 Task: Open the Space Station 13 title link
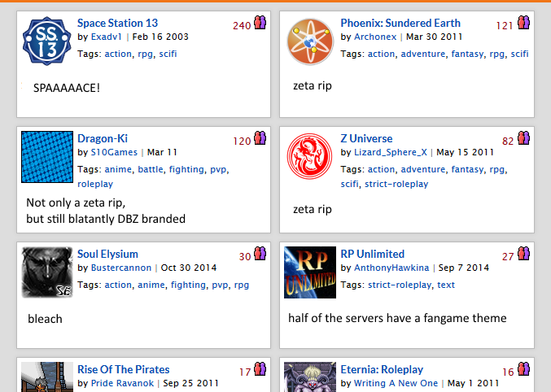click(117, 24)
